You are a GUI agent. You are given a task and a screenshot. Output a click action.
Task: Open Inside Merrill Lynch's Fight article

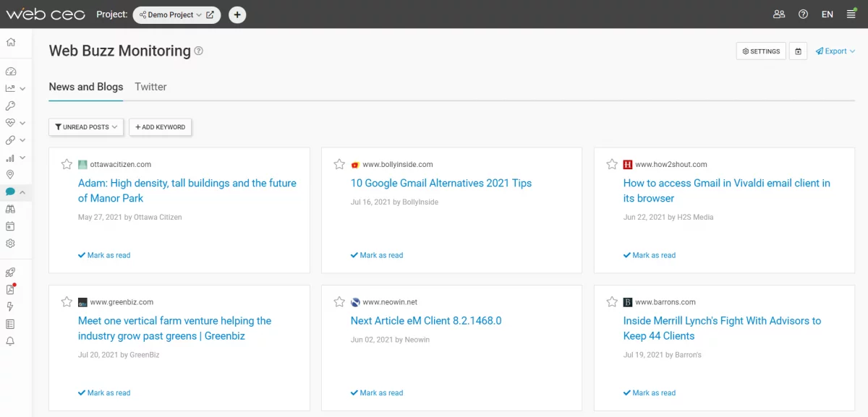[x=723, y=328]
